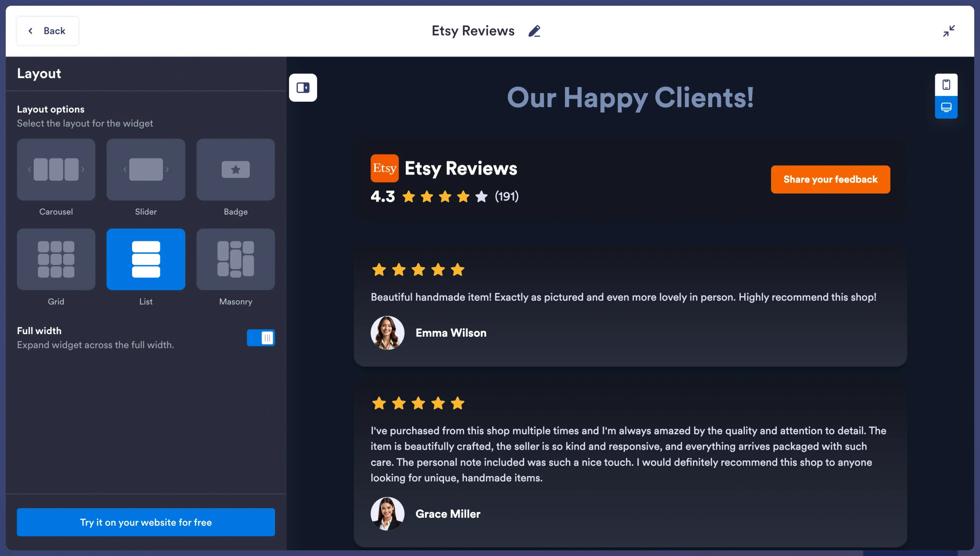
Task: Click the star rating on Emma Wilson's review
Action: click(x=418, y=270)
